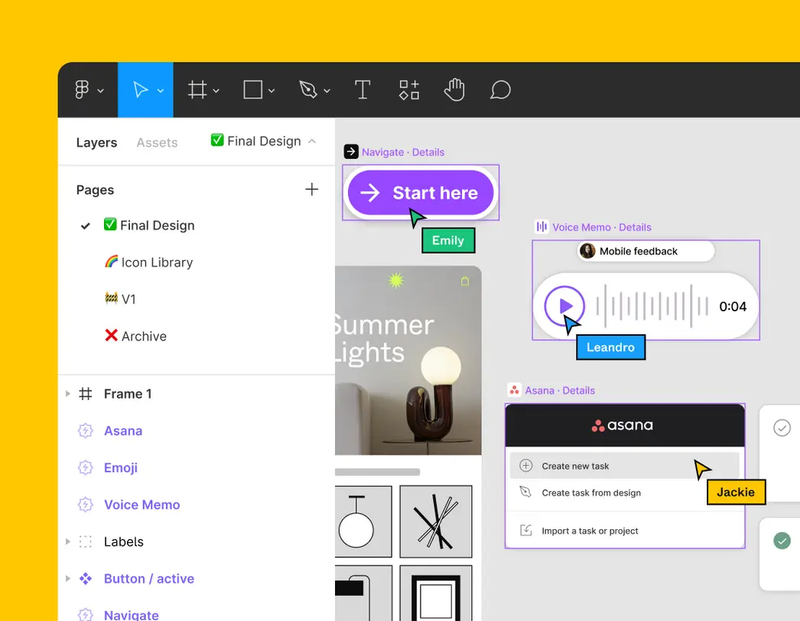The height and width of the screenshot is (621, 800).
Task: Select the Button / active layer
Action: coord(149,579)
